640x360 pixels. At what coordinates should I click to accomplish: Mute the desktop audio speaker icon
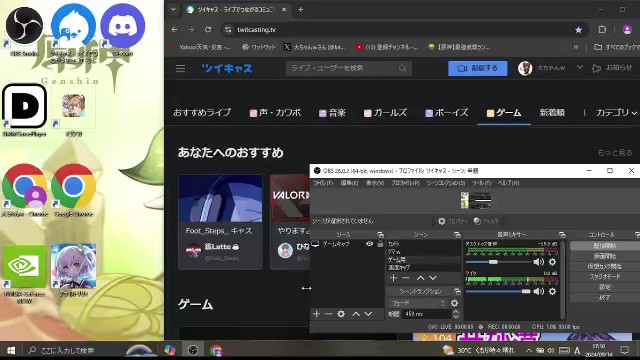tap(539, 262)
